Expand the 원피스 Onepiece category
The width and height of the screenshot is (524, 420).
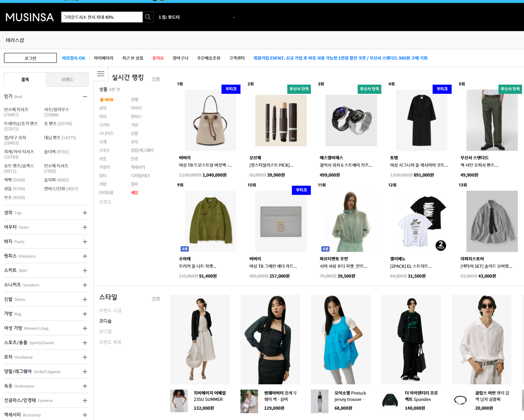click(85, 256)
